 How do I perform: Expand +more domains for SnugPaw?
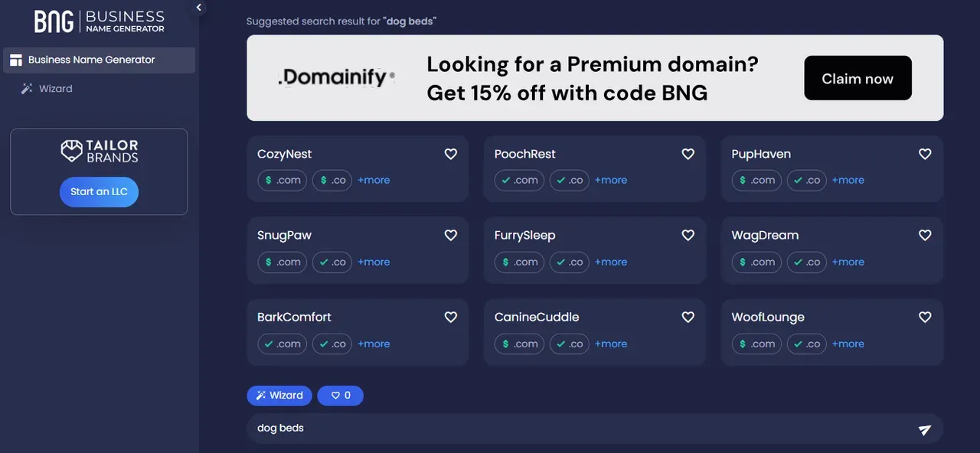click(374, 262)
